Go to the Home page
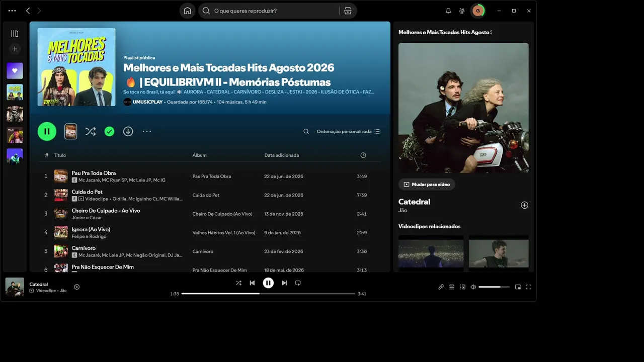The height and width of the screenshot is (362, 644). click(187, 11)
